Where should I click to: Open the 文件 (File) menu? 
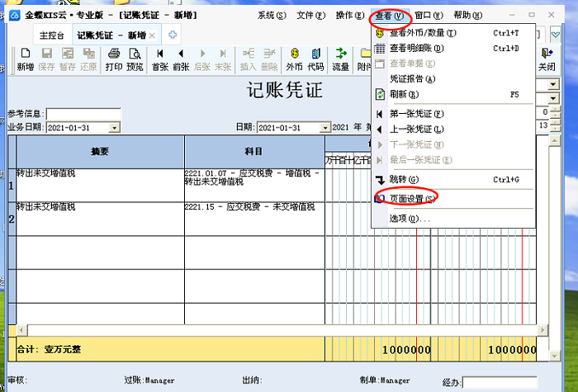click(x=310, y=15)
